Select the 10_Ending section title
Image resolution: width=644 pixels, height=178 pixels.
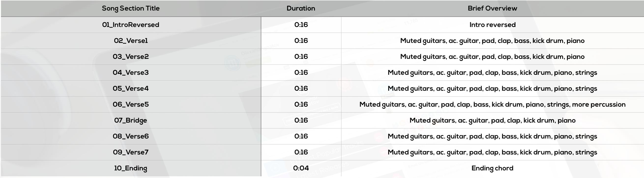tap(131, 168)
